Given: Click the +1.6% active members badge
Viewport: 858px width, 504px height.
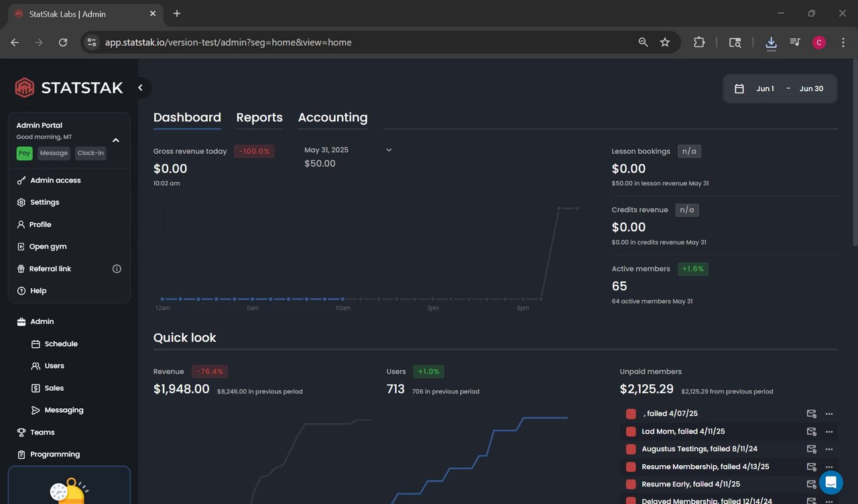Looking at the screenshot, I should [x=693, y=269].
